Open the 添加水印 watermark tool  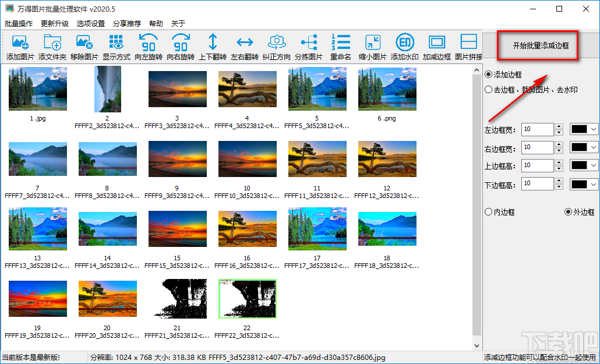pyautogui.click(x=405, y=47)
